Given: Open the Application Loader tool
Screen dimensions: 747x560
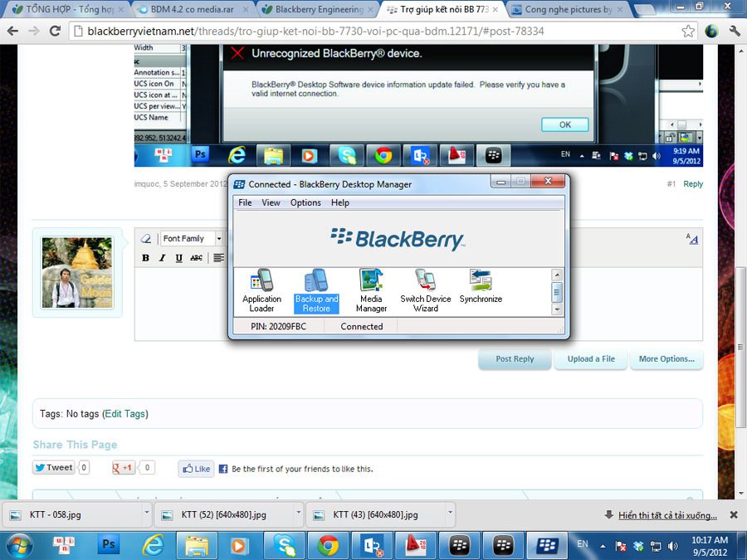Looking at the screenshot, I should (261, 290).
